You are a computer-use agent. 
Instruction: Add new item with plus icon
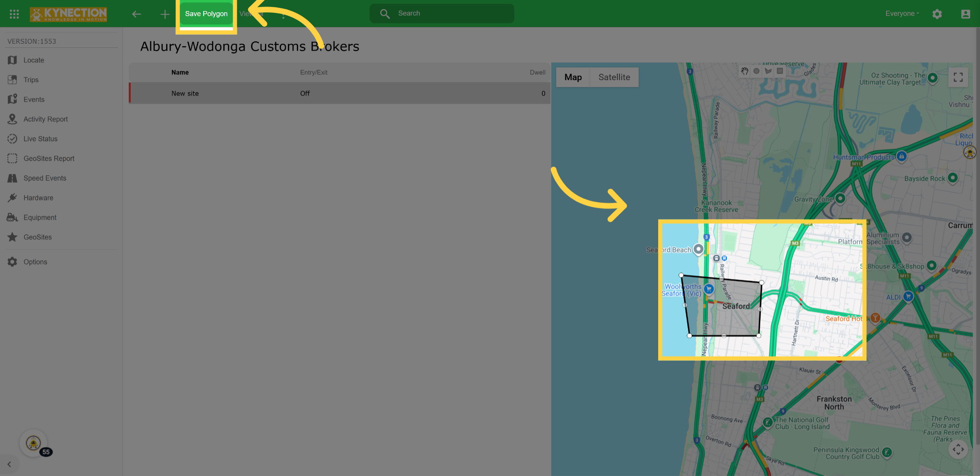pos(165,14)
